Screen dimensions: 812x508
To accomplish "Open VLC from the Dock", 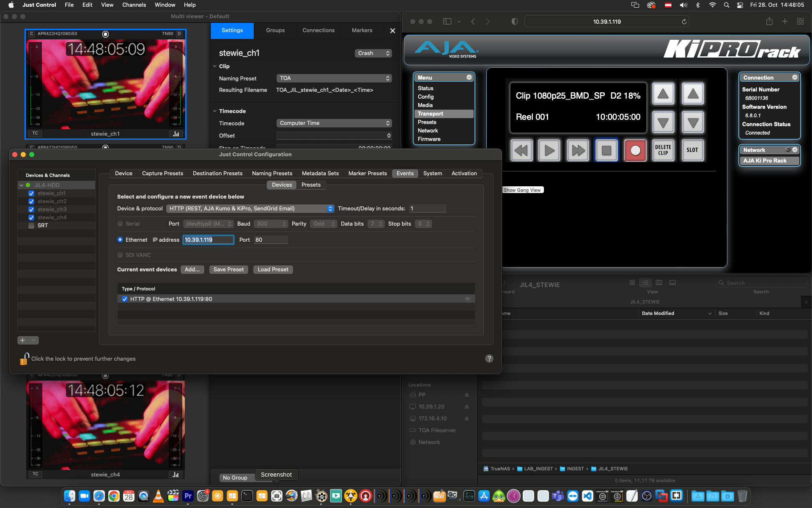I will (x=158, y=496).
